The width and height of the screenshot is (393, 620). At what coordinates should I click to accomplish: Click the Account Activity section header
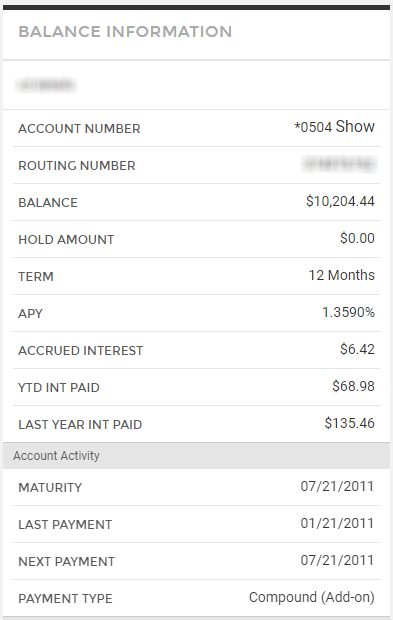coord(196,456)
